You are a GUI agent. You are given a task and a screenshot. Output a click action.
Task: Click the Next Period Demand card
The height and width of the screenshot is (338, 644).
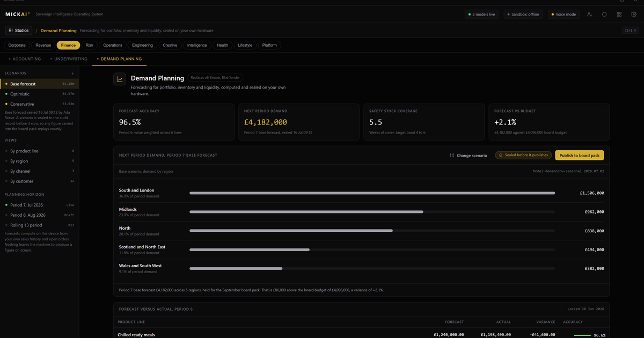[x=299, y=122]
